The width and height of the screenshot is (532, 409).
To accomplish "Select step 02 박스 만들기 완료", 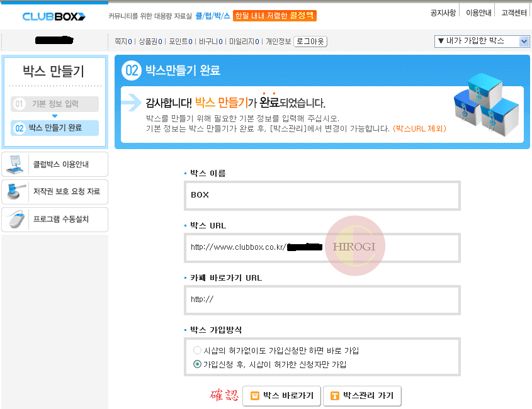I will (x=55, y=128).
